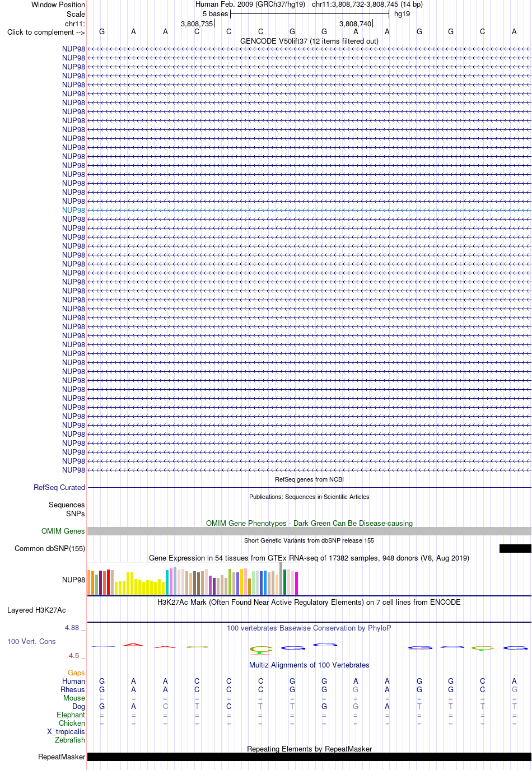Click the 'Human' alignment row label

tap(73, 681)
